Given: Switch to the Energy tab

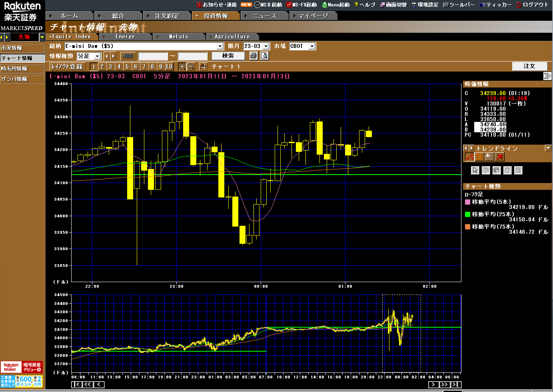Looking at the screenshot, I should click(x=125, y=37).
